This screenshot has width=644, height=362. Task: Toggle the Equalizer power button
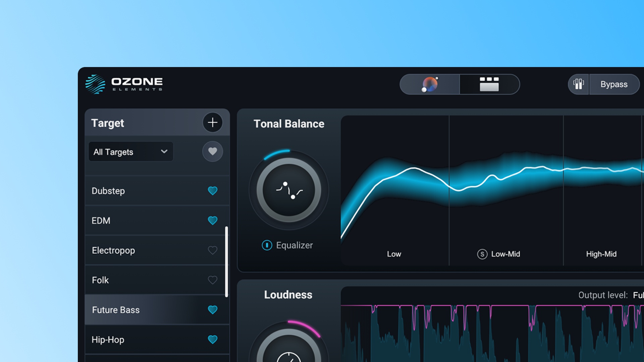coord(267,245)
